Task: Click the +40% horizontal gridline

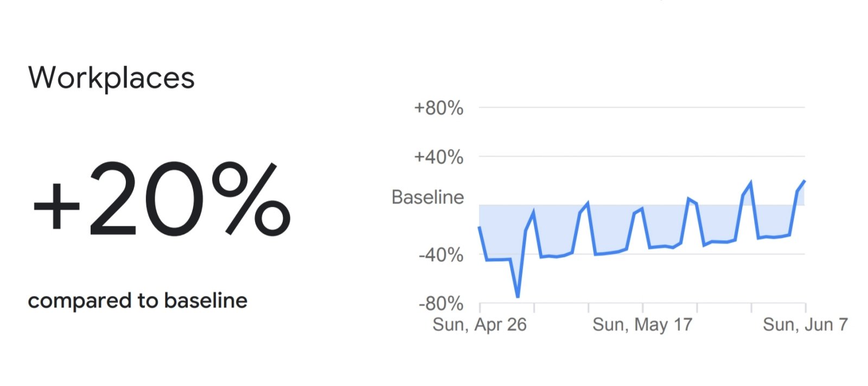Action: coord(642,156)
